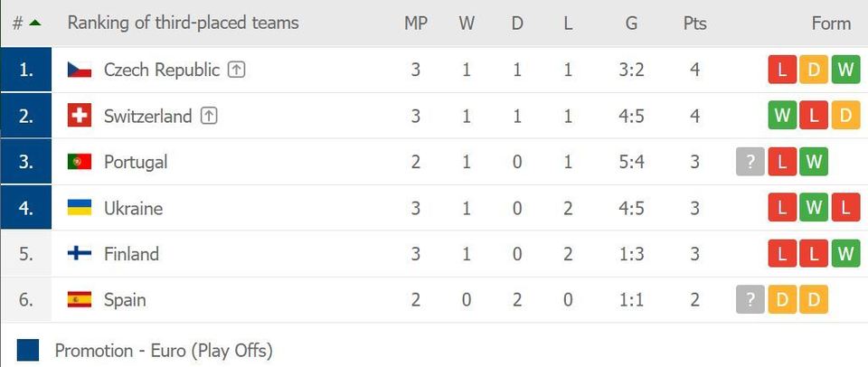This screenshot has width=868, height=367.
Task: Click Portugal's gray question mark form badge
Action: 750,162
